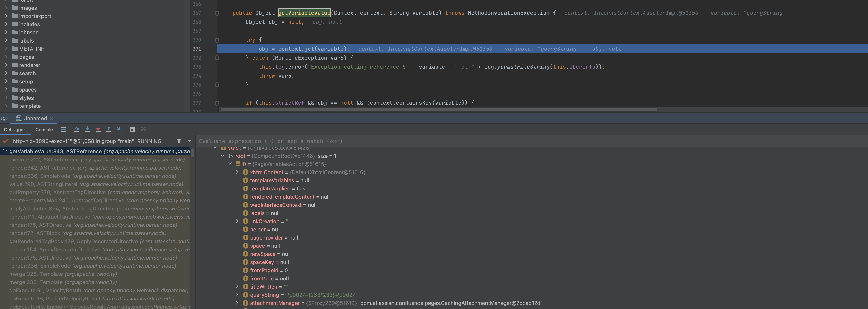
Task: Select the styles folder
Action: point(26,98)
